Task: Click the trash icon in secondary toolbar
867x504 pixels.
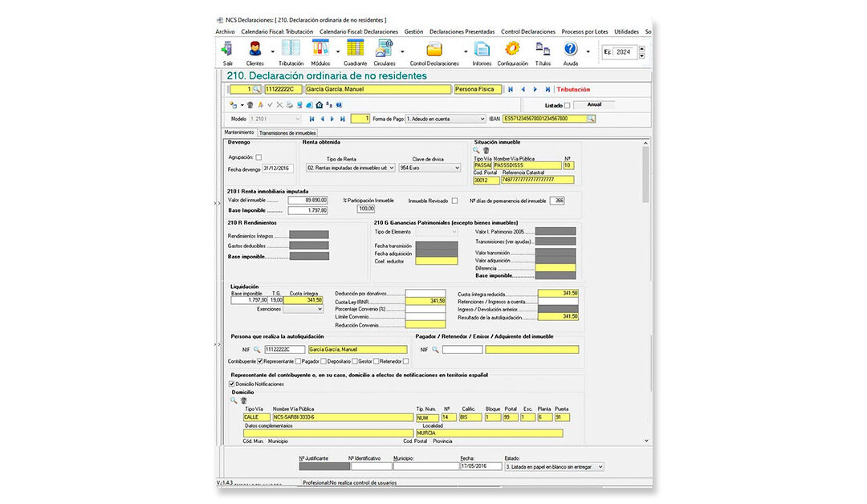Action: coord(250,105)
